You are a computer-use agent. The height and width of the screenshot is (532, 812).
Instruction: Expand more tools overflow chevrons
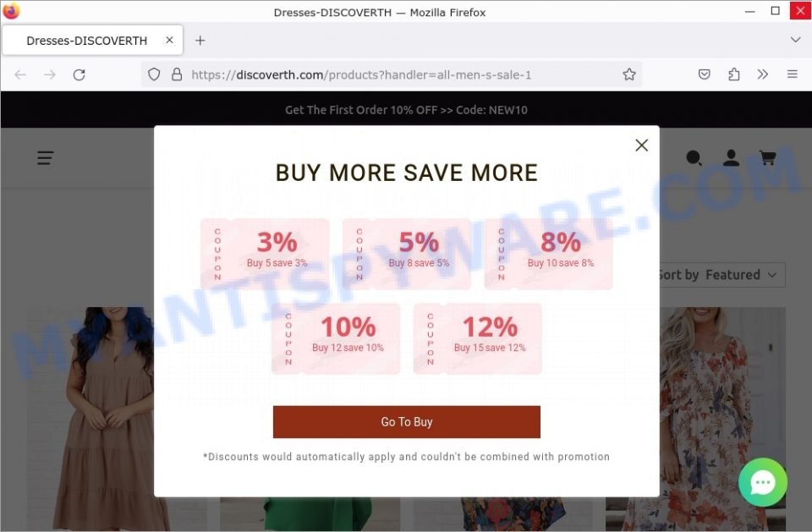pyautogui.click(x=762, y=74)
